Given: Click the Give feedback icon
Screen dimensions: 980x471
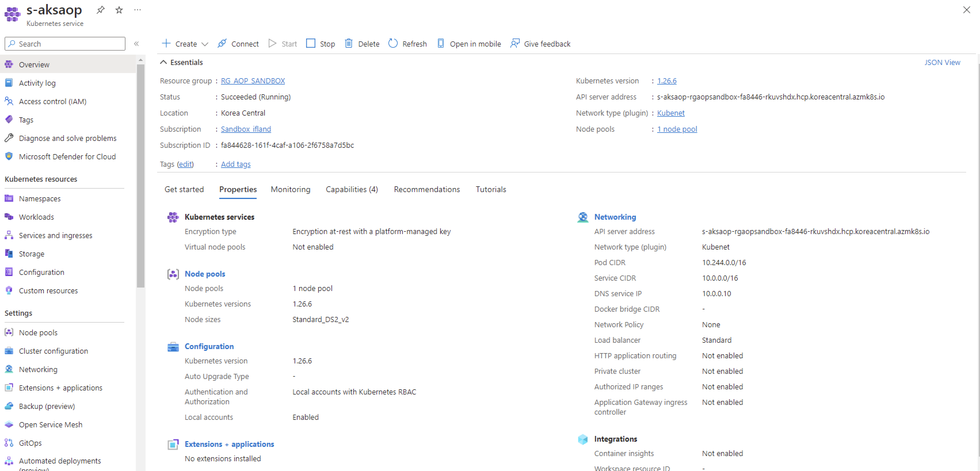Looking at the screenshot, I should click(515, 43).
